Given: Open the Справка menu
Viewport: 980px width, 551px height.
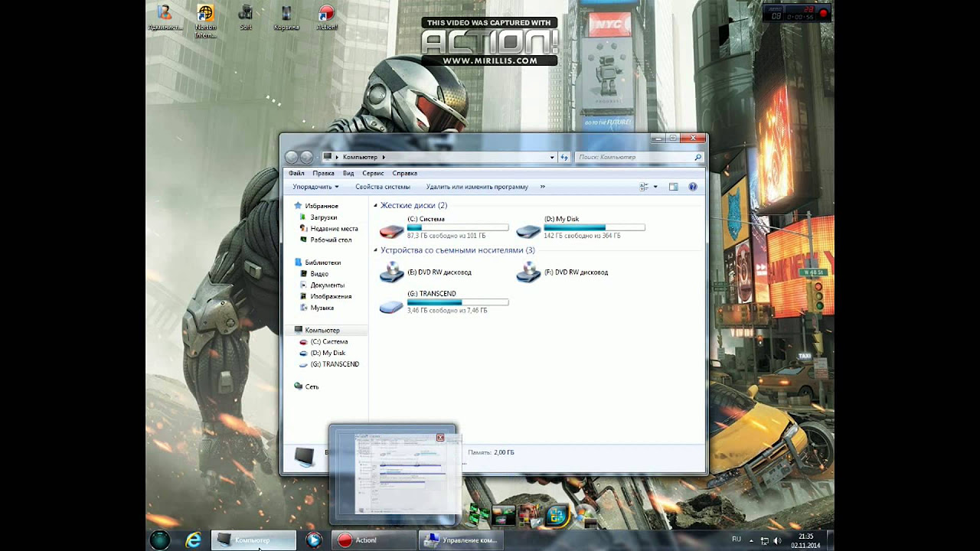Looking at the screenshot, I should tap(404, 174).
